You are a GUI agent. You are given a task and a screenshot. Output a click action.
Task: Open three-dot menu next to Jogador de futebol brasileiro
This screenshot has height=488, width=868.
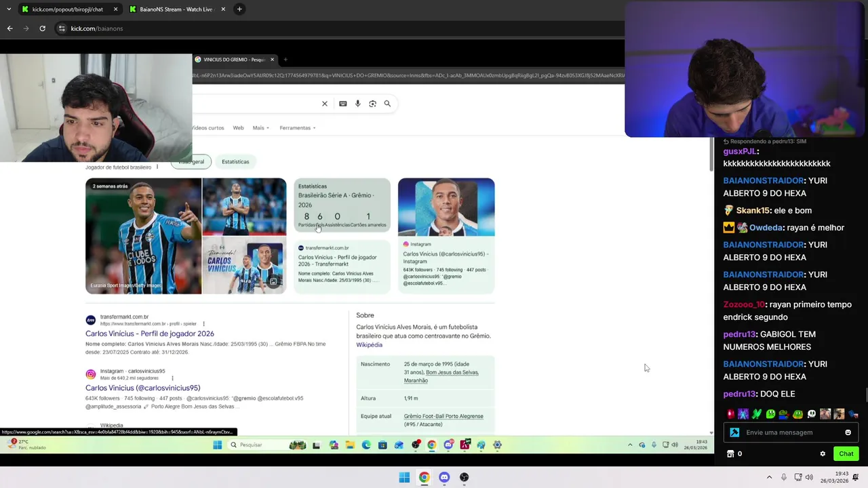(x=157, y=167)
